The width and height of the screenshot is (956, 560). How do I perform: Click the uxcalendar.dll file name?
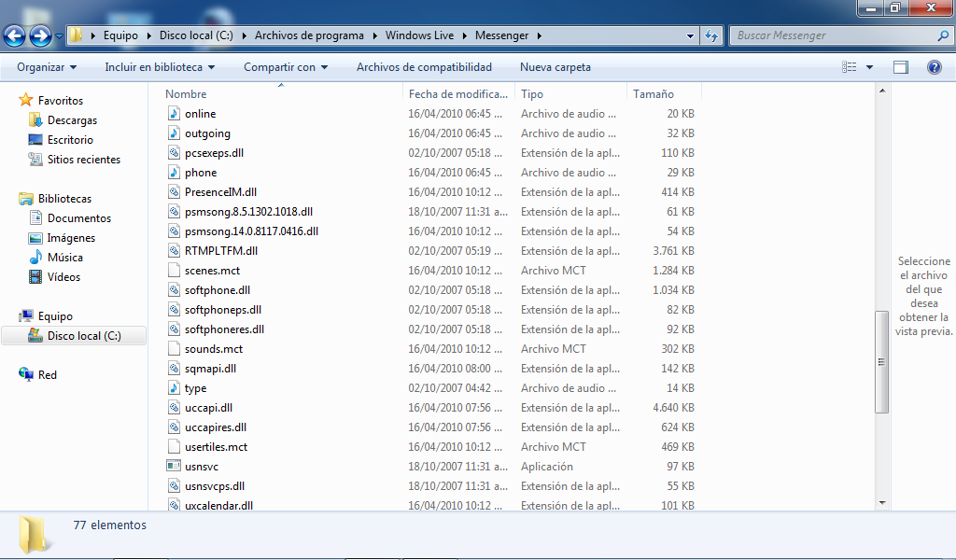(x=218, y=506)
